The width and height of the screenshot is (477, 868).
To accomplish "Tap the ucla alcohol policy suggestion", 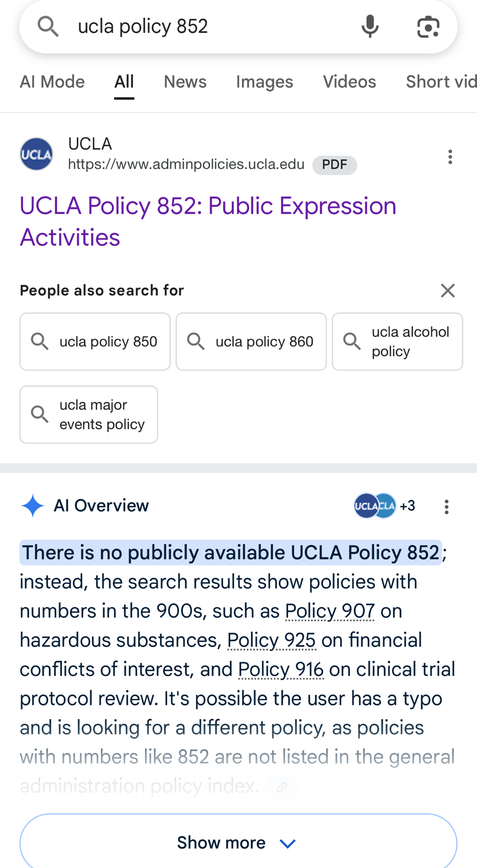I will [x=397, y=342].
